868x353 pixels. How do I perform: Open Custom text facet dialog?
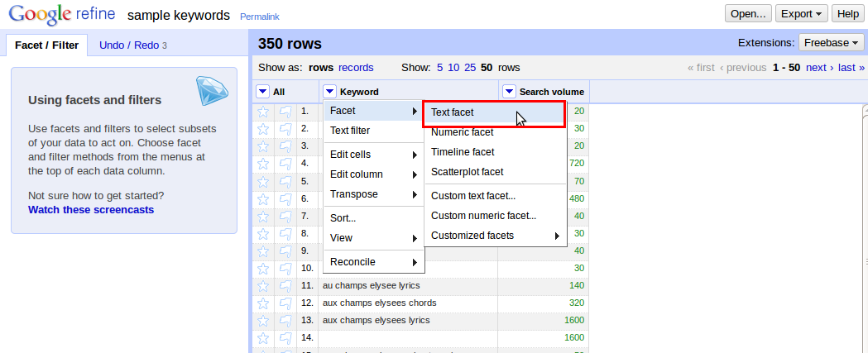pos(496,196)
